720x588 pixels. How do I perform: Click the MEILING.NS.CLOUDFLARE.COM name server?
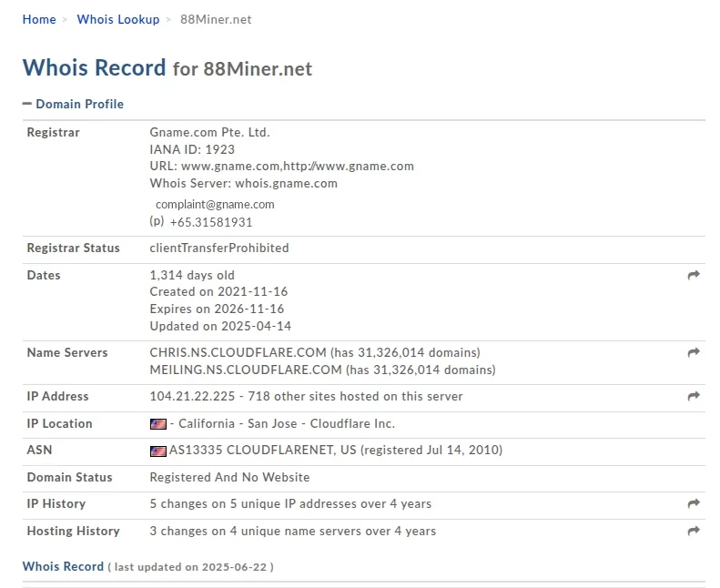click(x=246, y=370)
